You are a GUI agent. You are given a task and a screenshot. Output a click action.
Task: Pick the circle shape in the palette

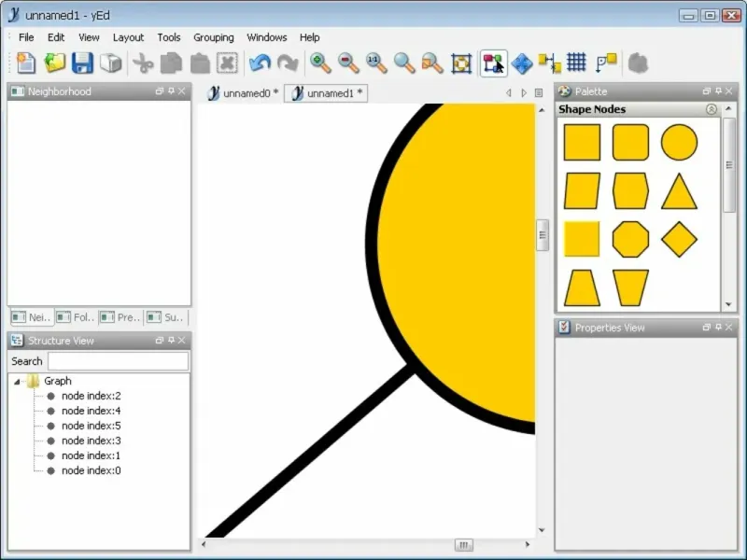pos(680,143)
